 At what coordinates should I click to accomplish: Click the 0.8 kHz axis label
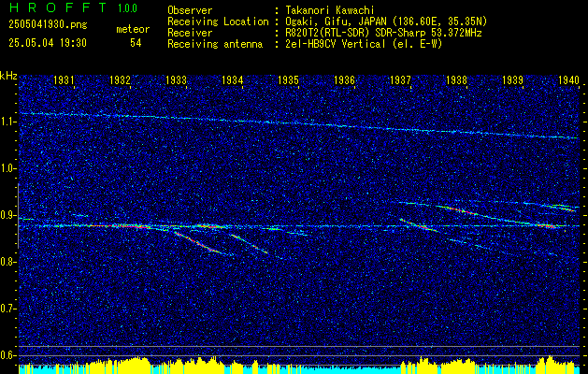tap(8, 262)
